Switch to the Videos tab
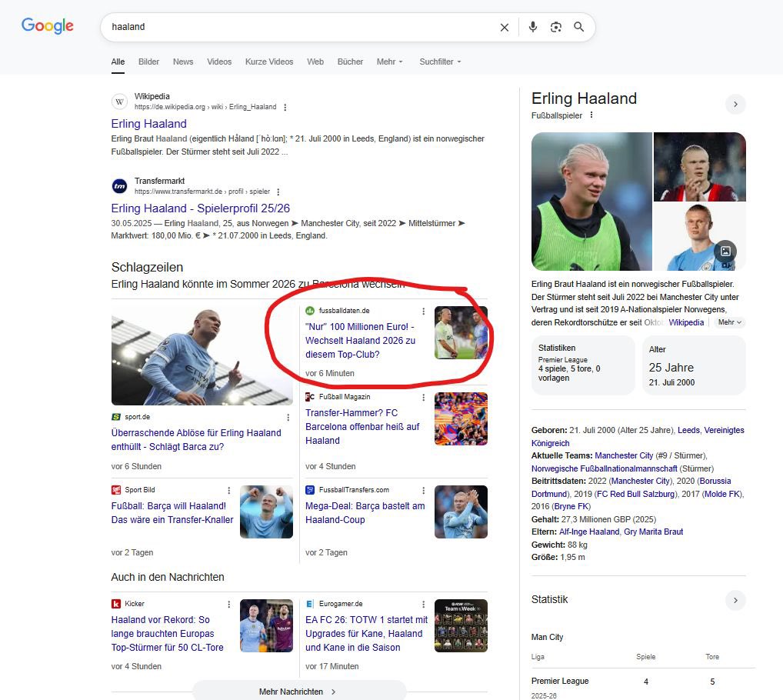783x700 pixels. tap(219, 62)
